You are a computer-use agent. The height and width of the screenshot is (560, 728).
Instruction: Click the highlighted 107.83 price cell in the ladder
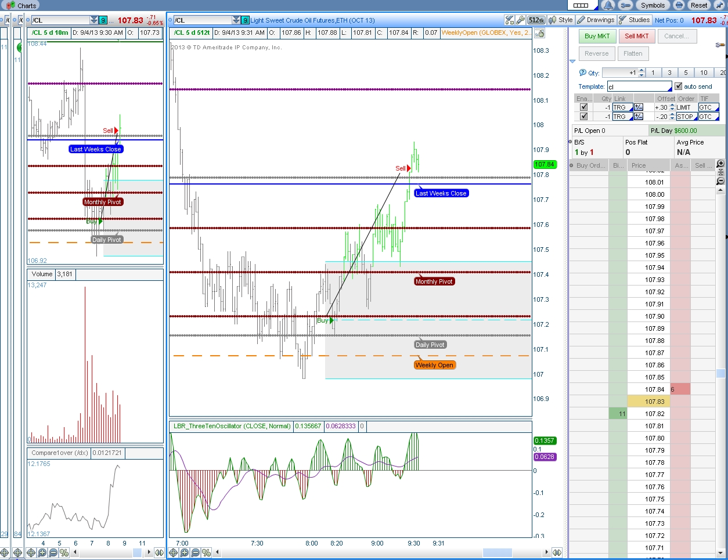[x=649, y=402]
